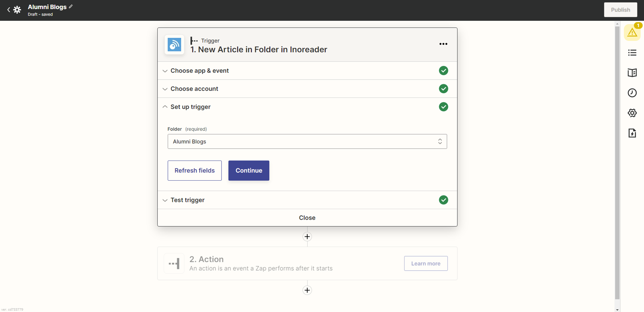The height and width of the screenshot is (312, 644).
Task: Click the Inoreader app icon
Action: pyautogui.click(x=174, y=45)
